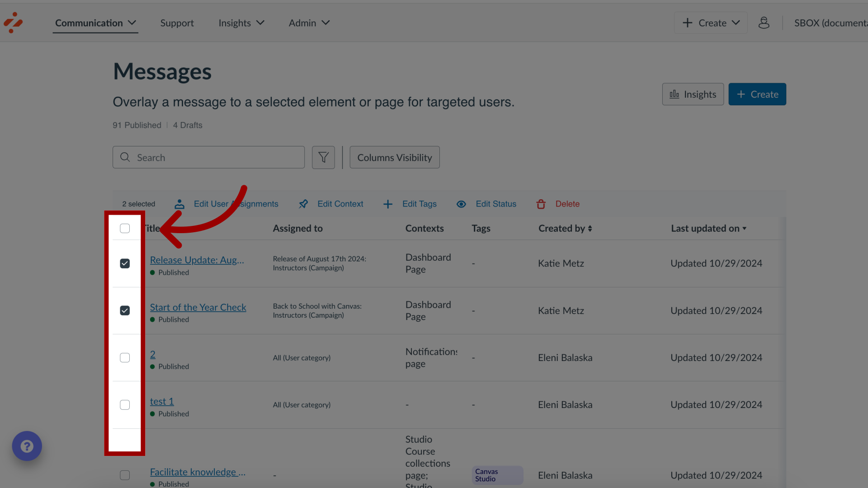Click the Create button top right
Screen dimensions: 868x488
click(x=757, y=94)
